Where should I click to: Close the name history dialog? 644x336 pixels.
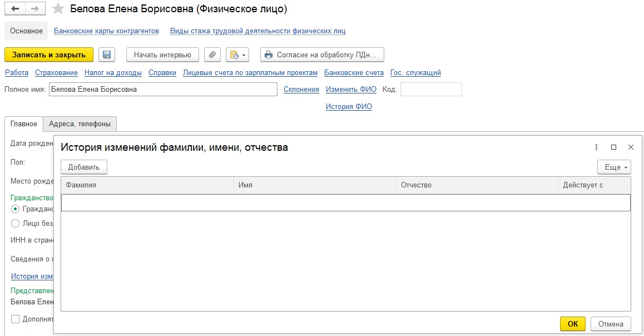point(631,147)
